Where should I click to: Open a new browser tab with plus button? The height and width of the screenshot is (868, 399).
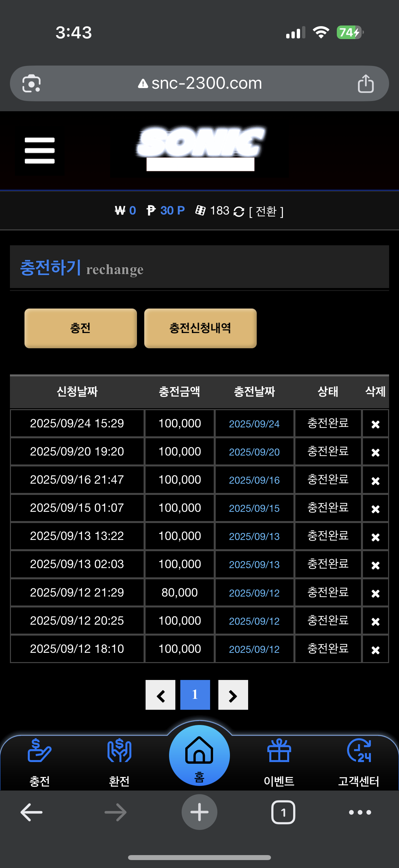coord(199,812)
